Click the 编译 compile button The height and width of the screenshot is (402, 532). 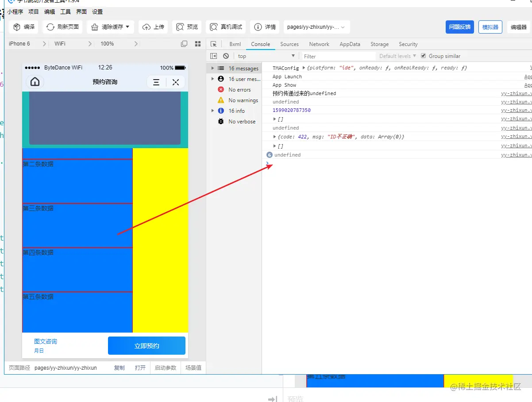pos(24,27)
